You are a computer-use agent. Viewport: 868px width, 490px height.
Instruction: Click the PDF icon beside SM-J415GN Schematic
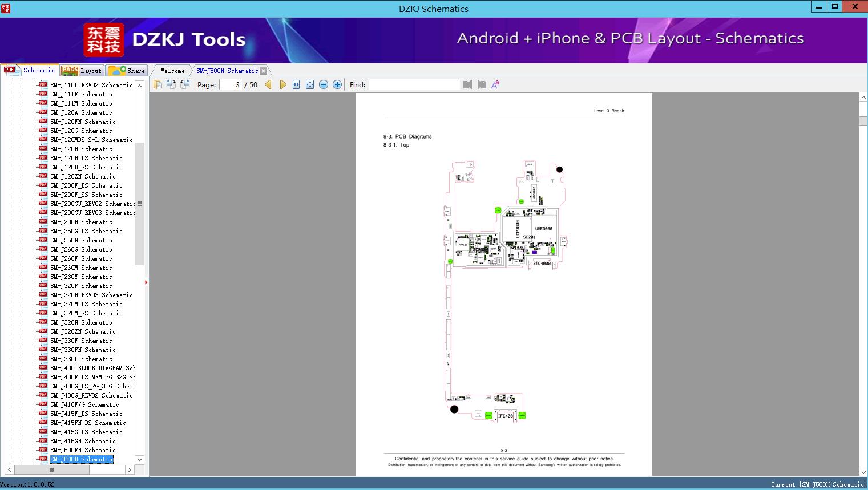(43, 440)
